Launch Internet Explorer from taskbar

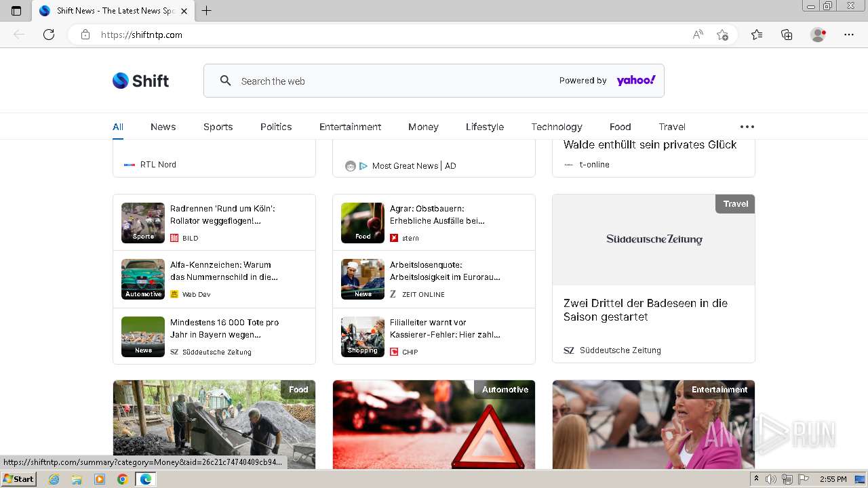(54, 479)
